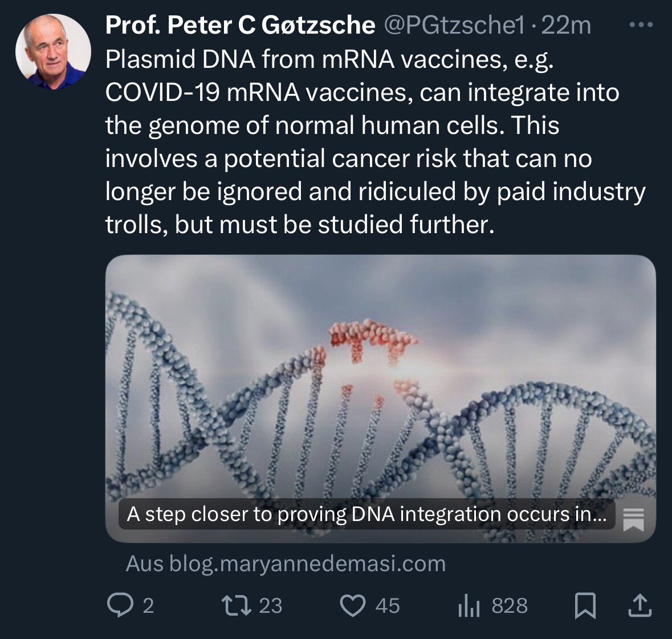Click the 22m timestamp to open the tweet
Viewport: 672px width, 639px height.
(567, 25)
